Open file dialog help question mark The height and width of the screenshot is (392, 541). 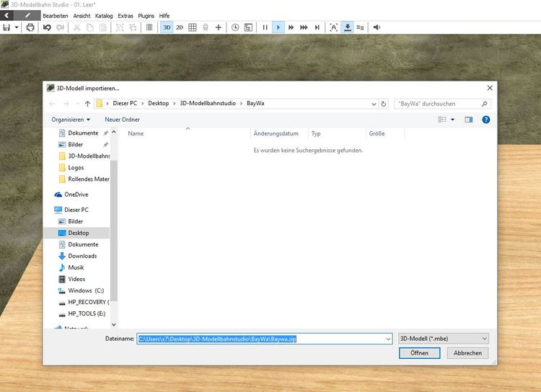[485, 120]
